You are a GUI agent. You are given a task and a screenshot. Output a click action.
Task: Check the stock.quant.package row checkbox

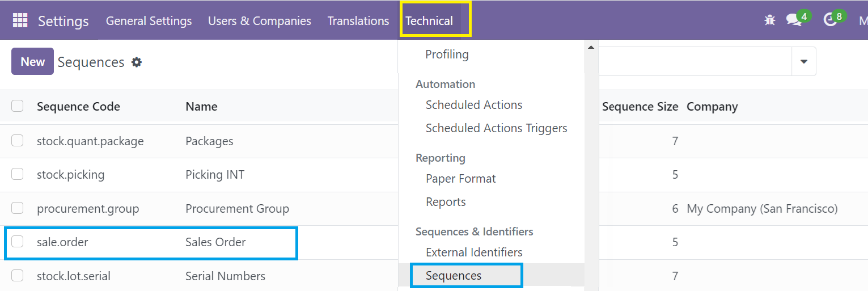[x=18, y=141]
